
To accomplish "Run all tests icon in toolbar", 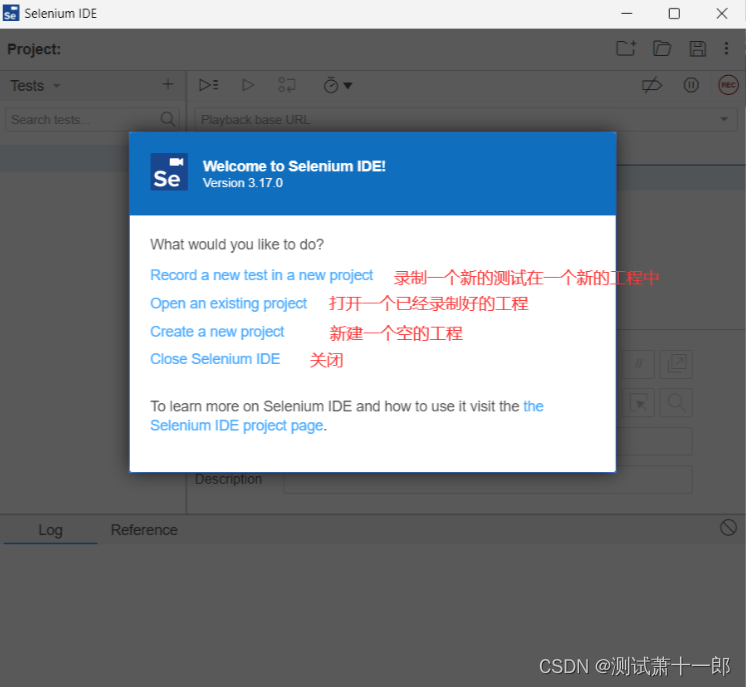I will (208, 85).
